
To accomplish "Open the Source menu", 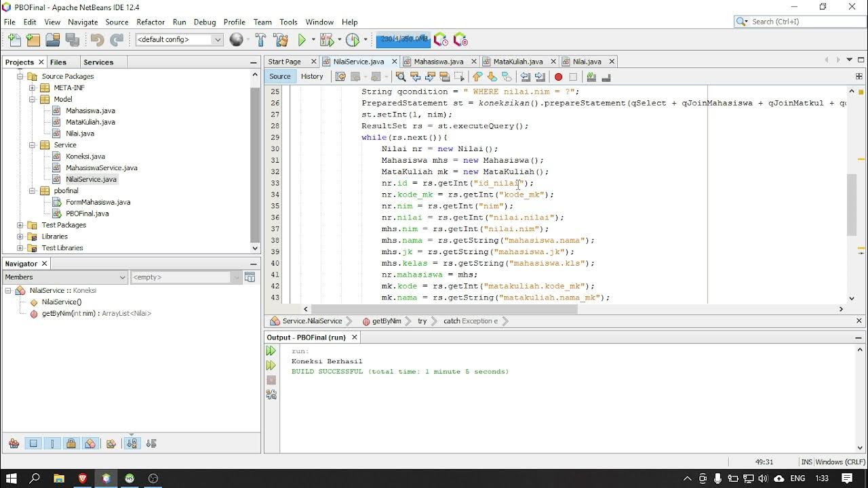I will pyautogui.click(x=117, y=22).
